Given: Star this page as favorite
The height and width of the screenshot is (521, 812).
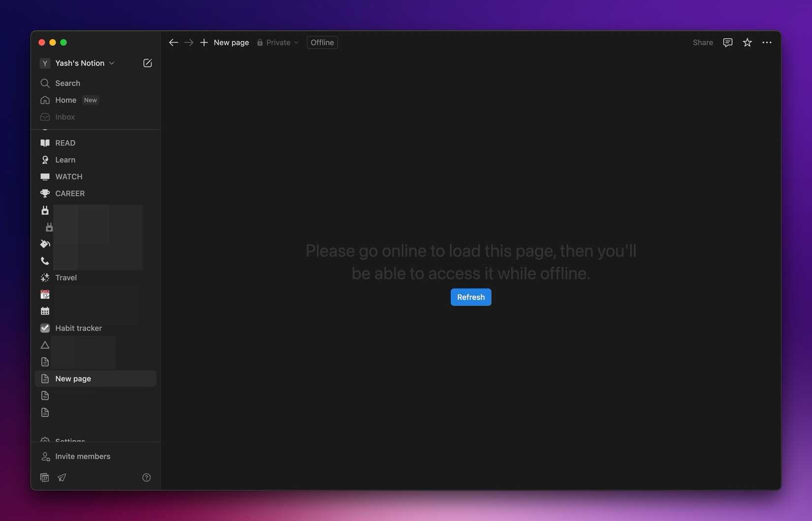Looking at the screenshot, I should click(x=747, y=42).
